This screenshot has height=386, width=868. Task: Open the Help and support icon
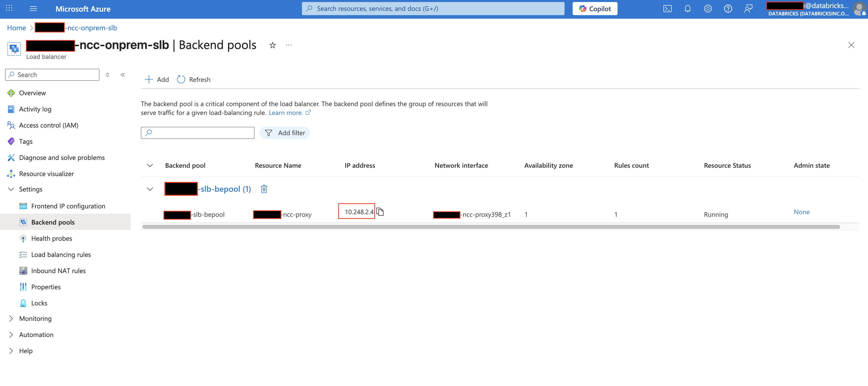(x=728, y=8)
